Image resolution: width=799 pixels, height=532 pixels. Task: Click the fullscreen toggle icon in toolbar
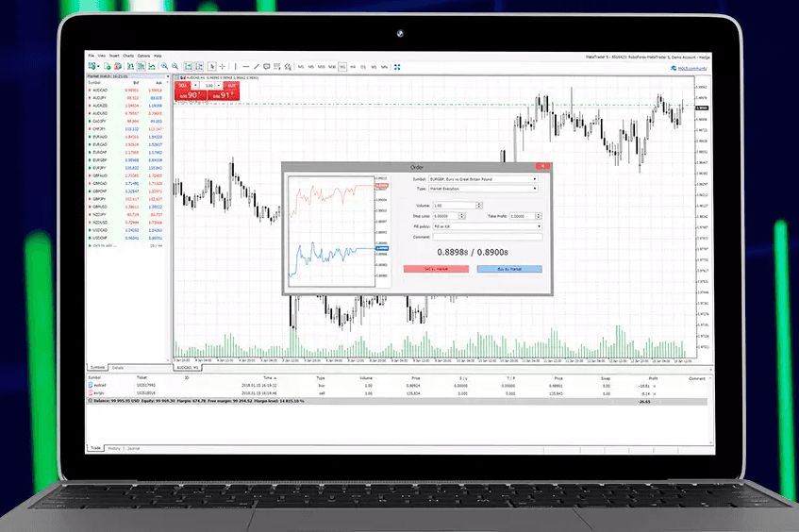(x=397, y=67)
